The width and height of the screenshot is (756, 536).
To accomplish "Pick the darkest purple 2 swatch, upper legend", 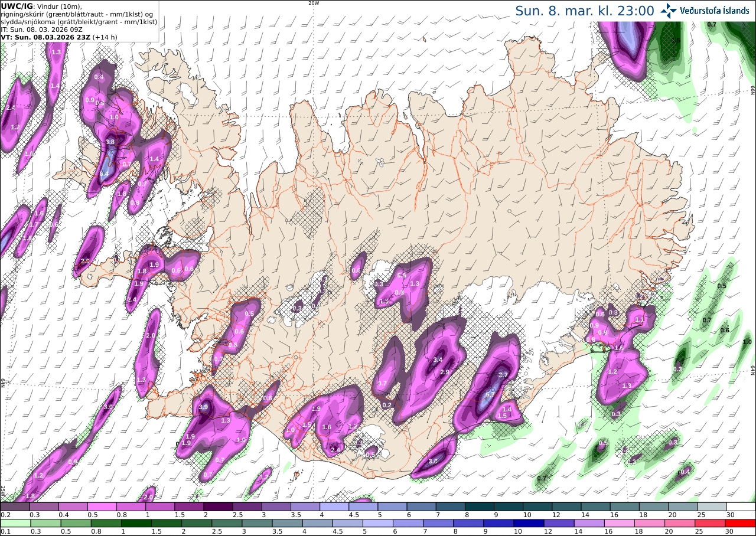I will pyautogui.click(x=218, y=506).
